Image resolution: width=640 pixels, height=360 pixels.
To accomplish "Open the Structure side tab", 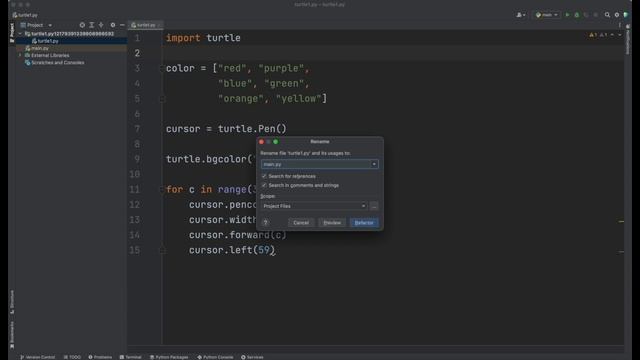I will coord(12,302).
